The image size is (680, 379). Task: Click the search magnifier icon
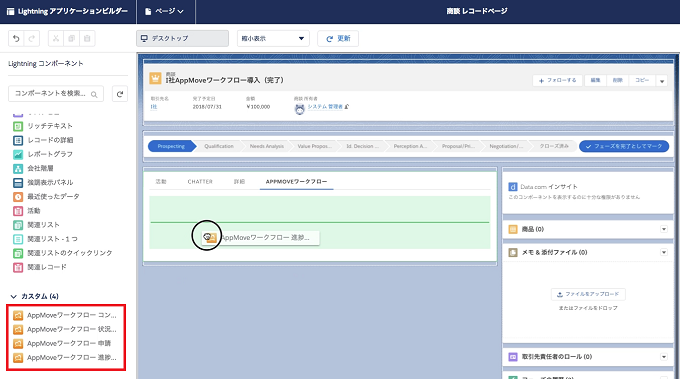(x=94, y=94)
